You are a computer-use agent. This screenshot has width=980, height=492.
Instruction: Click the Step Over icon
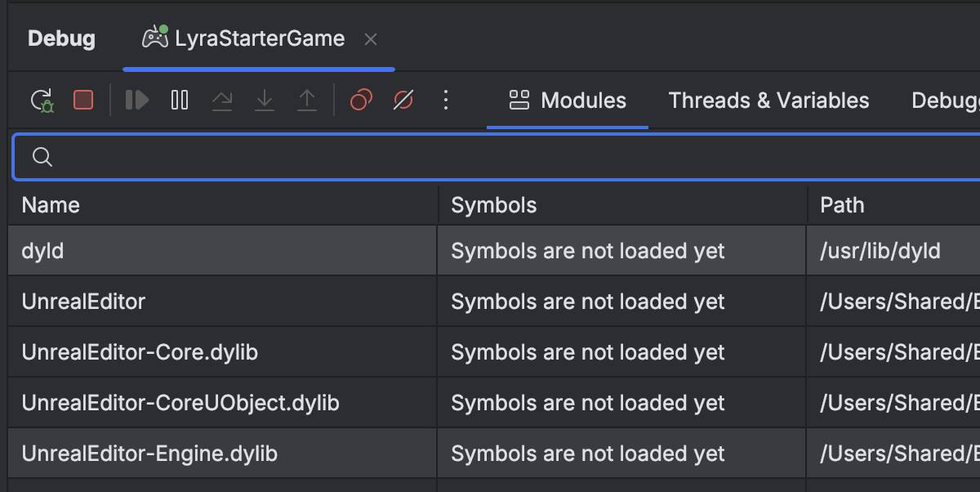tap(222, 100)
